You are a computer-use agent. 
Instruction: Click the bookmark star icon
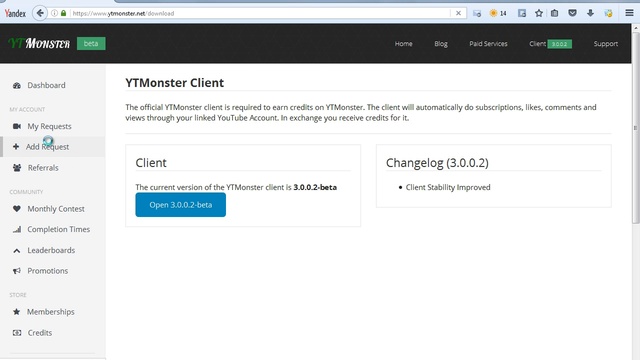pyautogui.click(x=539, y=13)
